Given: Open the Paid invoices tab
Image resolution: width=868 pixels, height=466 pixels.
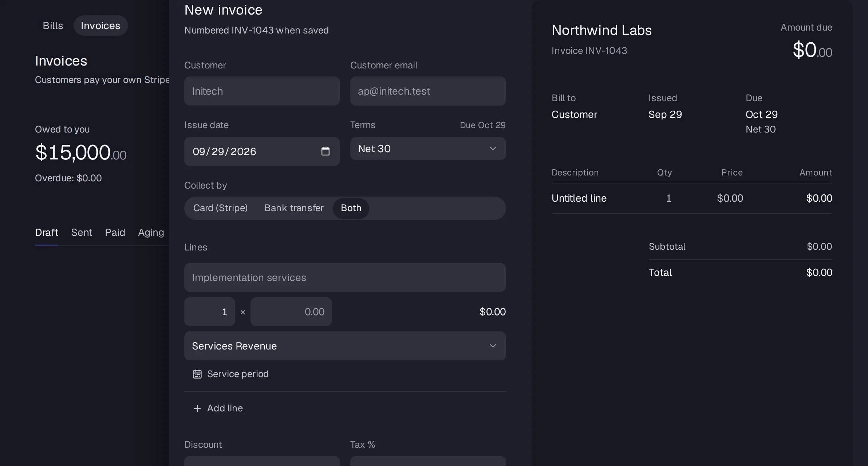Looking at the screenshot, I should (115, 232).
